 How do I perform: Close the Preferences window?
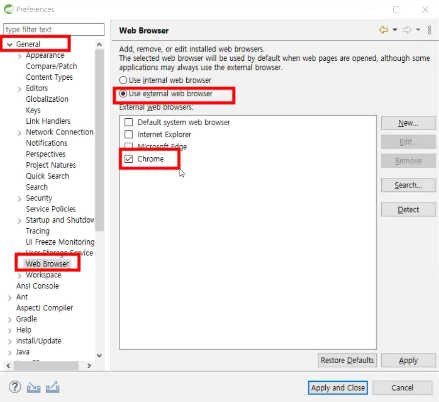coord(425,9)
